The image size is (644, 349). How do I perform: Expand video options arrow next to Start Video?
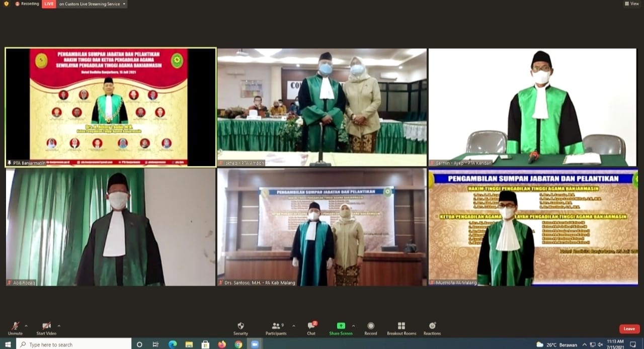59,326
